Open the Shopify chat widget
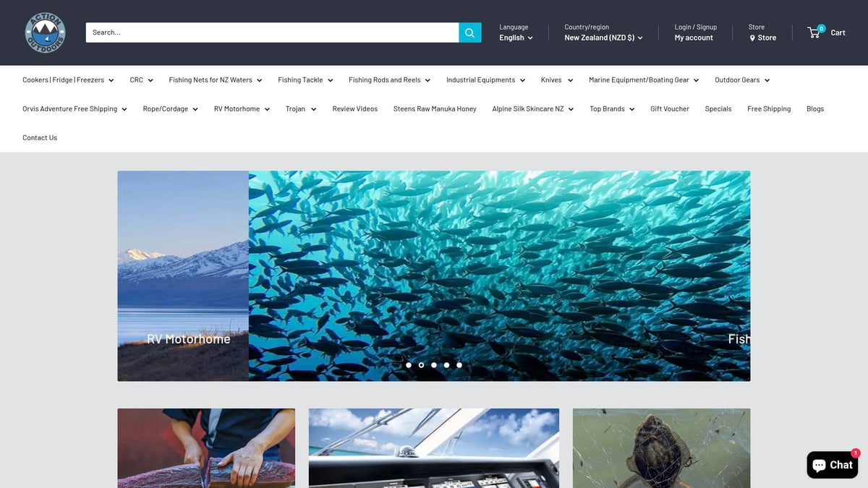This screenshot has height=488, width=868. pyautogui.click(x=832, y=465)
